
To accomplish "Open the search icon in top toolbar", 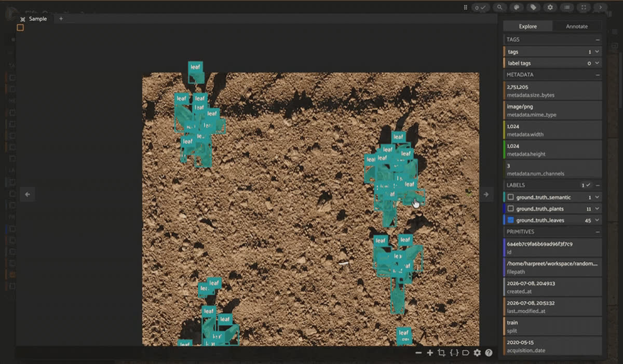I will (x=499, y=7).
